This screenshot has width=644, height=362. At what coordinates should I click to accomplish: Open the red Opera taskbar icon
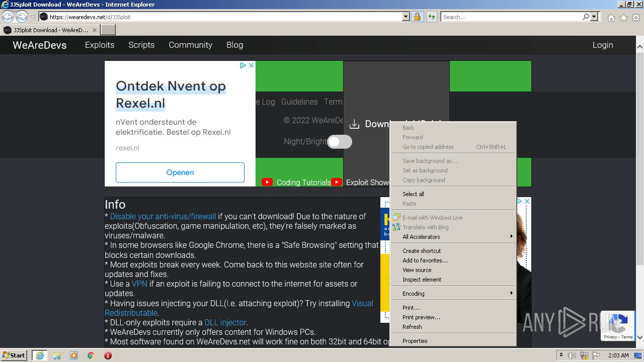pyautogui.click(x=108, y=355)
